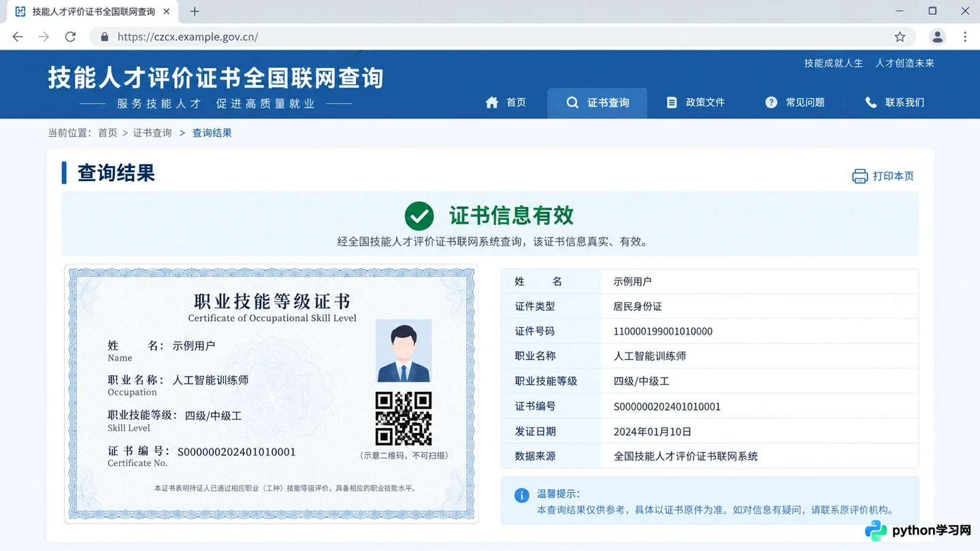Click the slogan 人才创造未来
Image resolution: width=980 pixels, height=551 pixels.
(x=905, y=63)
